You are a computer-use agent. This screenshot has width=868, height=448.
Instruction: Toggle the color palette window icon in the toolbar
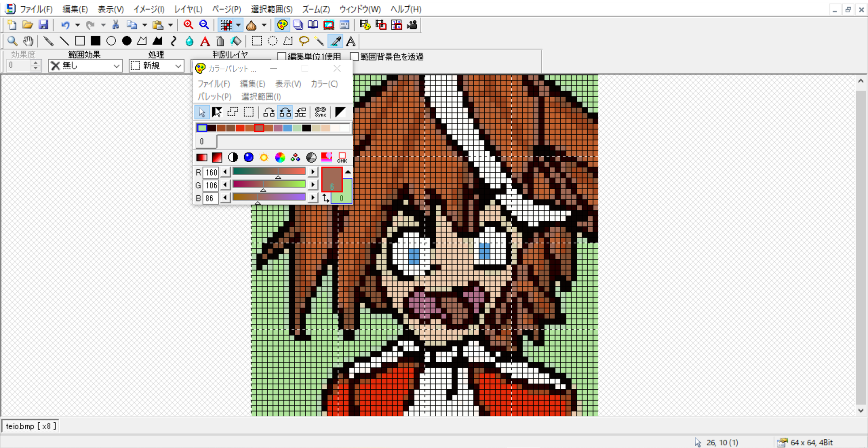tap(283, 25)
